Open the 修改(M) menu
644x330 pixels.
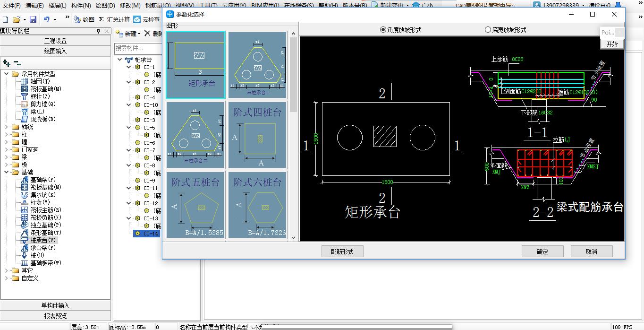(130, 5)
